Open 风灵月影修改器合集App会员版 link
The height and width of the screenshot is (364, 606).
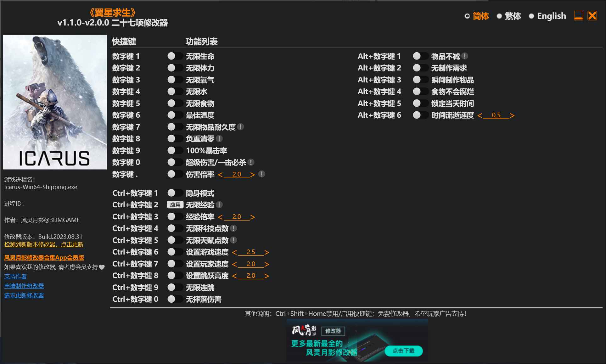(x=43, y=258)
